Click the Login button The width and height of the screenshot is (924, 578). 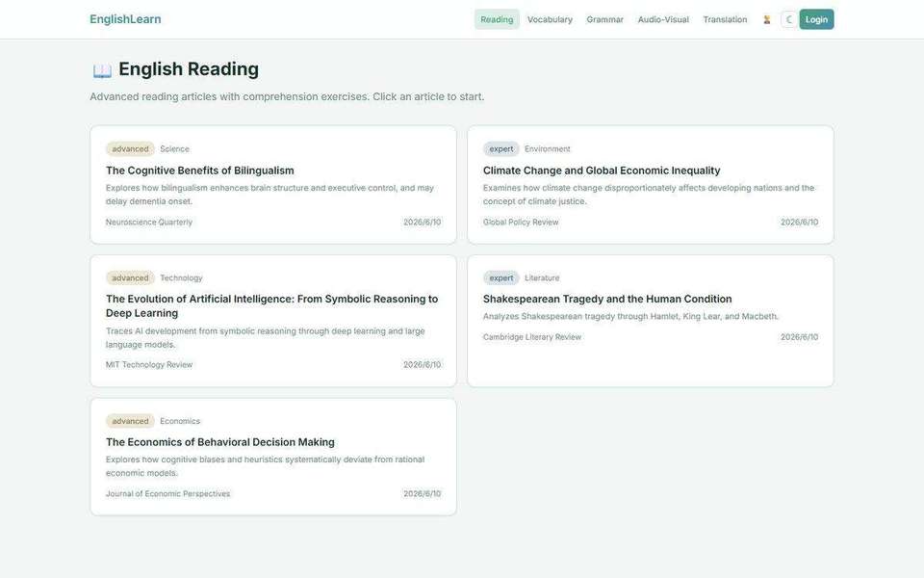816,19
